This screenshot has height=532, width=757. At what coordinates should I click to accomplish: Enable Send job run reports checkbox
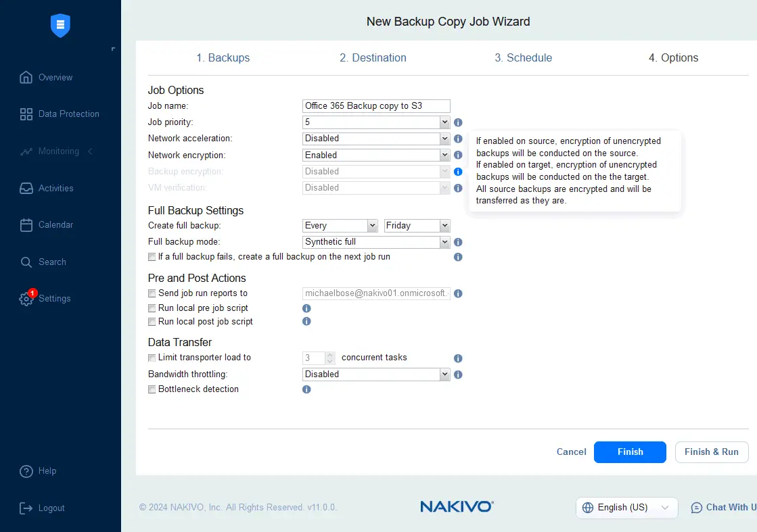(152, 293)
